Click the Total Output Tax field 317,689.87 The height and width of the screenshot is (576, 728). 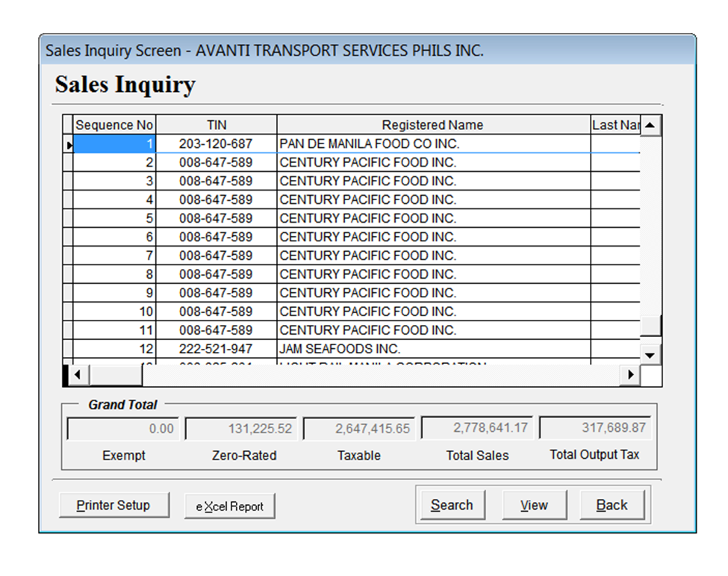[595, 427]
